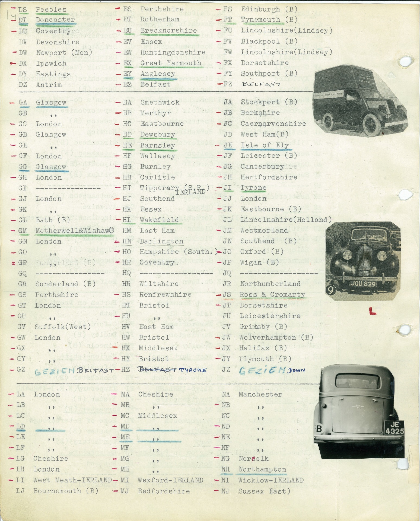Click the text 'Suffolk(West)' beside GV
Screen dimensions: 420x521
(x=63, y=327)
